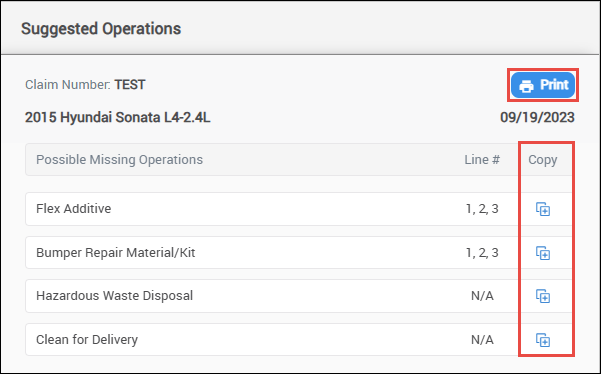The image size is (601, 374).
Task: Click the Line # column header
Action: 482,159
